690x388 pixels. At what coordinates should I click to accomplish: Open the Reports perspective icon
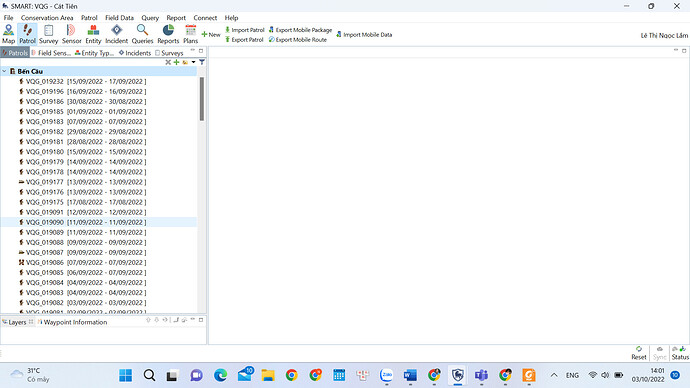click(168, 34)
